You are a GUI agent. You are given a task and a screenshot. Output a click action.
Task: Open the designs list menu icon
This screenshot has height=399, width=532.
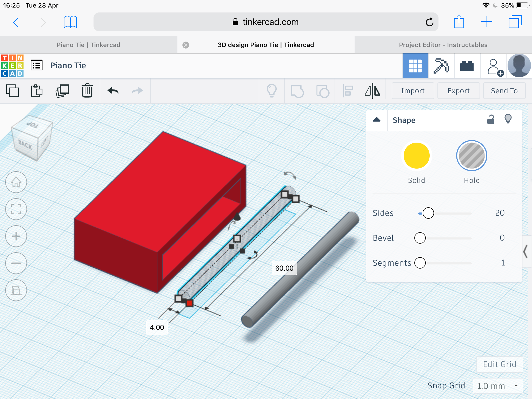[x=37, y=65]
